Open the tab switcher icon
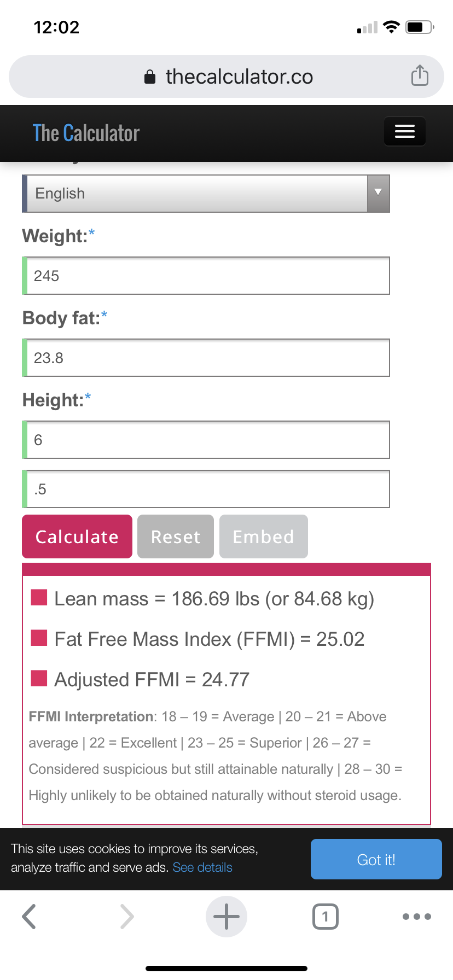The height and width of the screenshot is (980, 453). (325, 917)
